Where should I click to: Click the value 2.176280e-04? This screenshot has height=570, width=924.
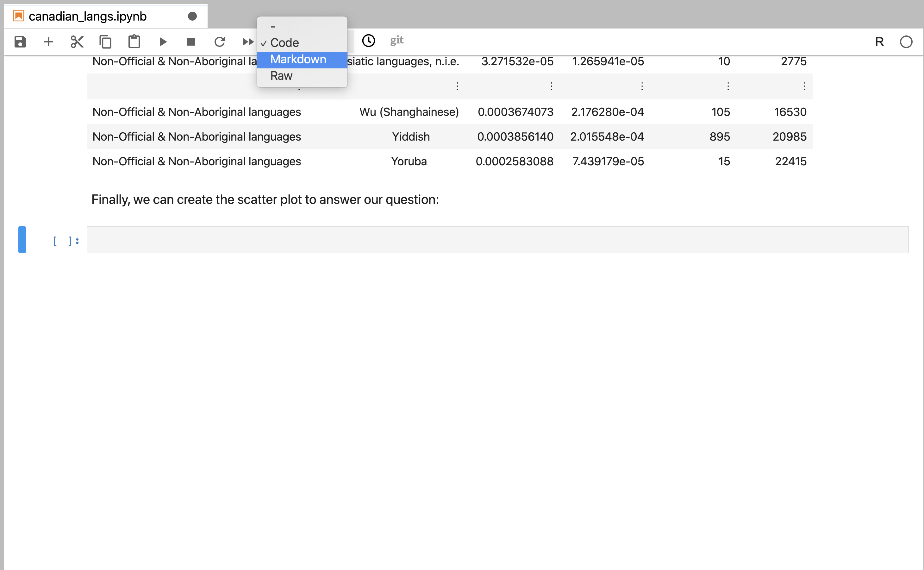click(607, 112)
